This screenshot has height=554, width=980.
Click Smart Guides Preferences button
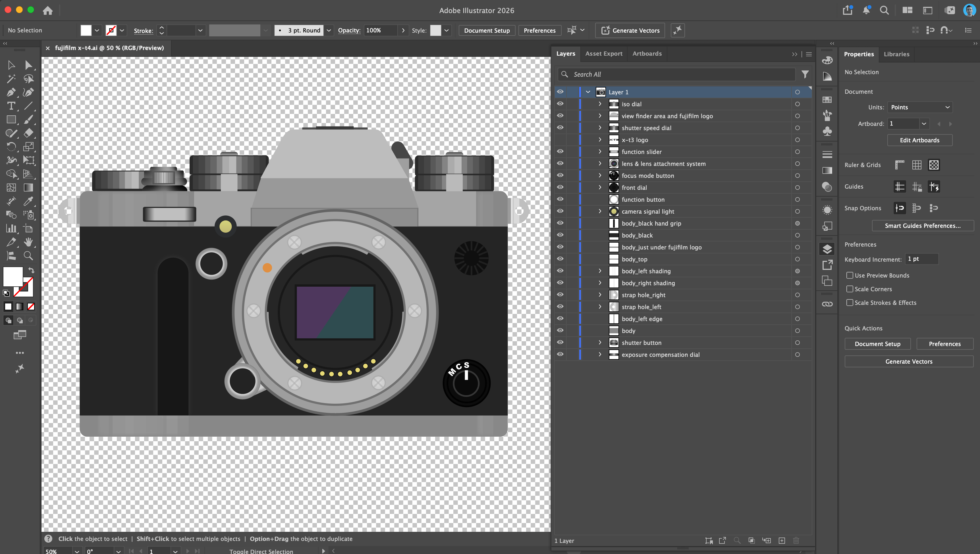pos(923,226)
